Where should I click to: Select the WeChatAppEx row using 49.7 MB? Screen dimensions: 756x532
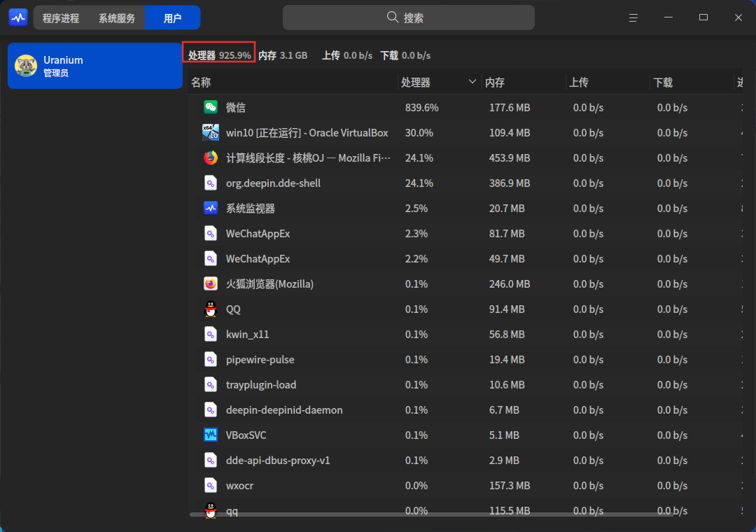465,258
